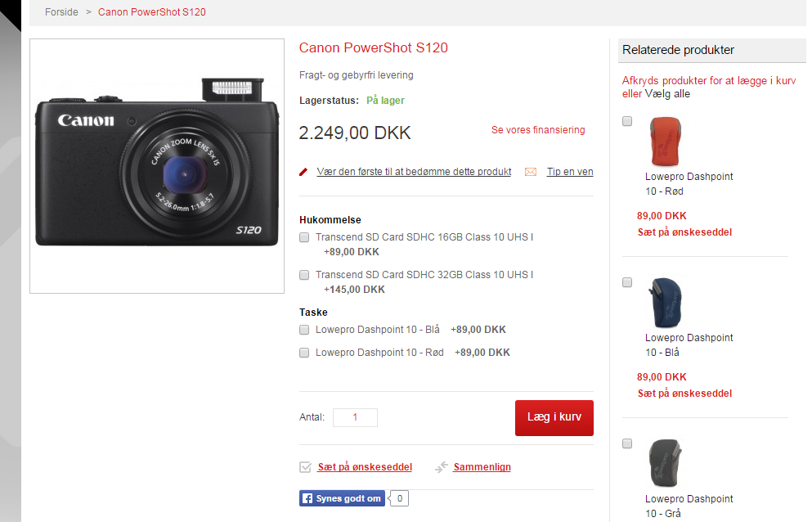Focus the Antal quantity input field
The image size is (812, 522).
pyautogui.click(x=355, y=417)
